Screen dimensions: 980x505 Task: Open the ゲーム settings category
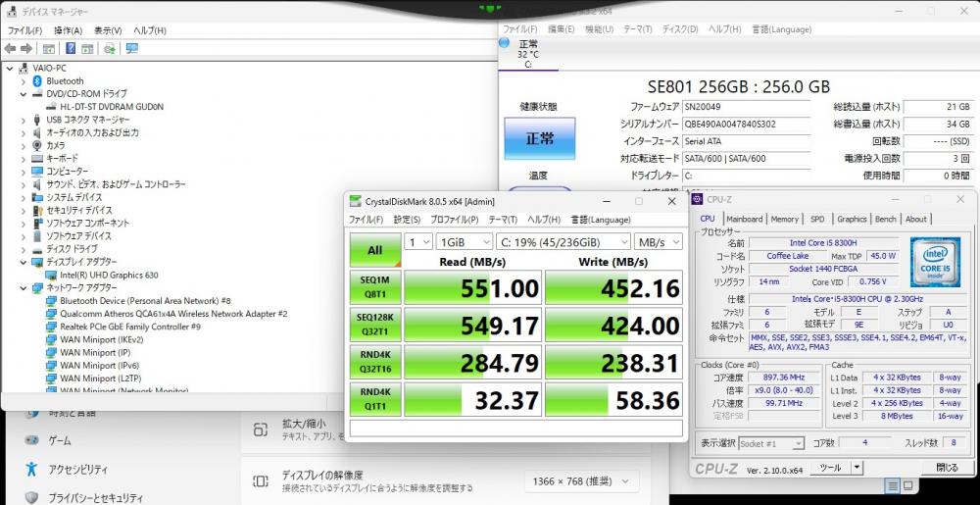[60, 440]
